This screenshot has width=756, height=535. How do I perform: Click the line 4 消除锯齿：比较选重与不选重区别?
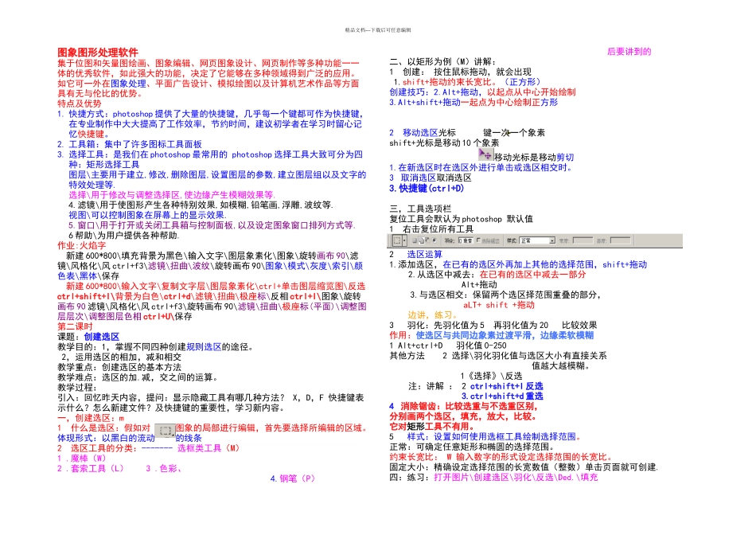pyautogui.click(x=463, y=406)
